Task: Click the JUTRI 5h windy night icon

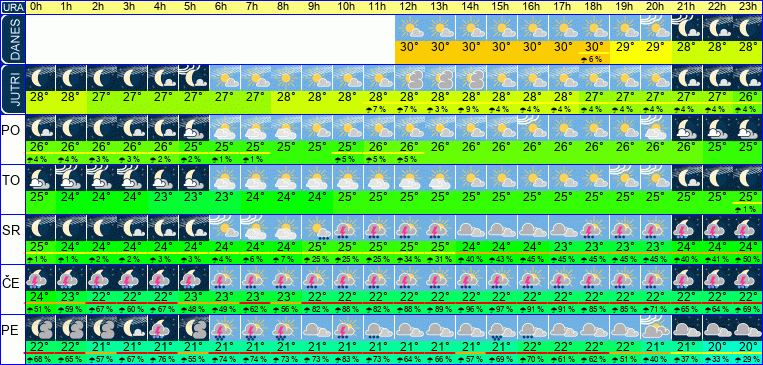Action: point(194,78)
